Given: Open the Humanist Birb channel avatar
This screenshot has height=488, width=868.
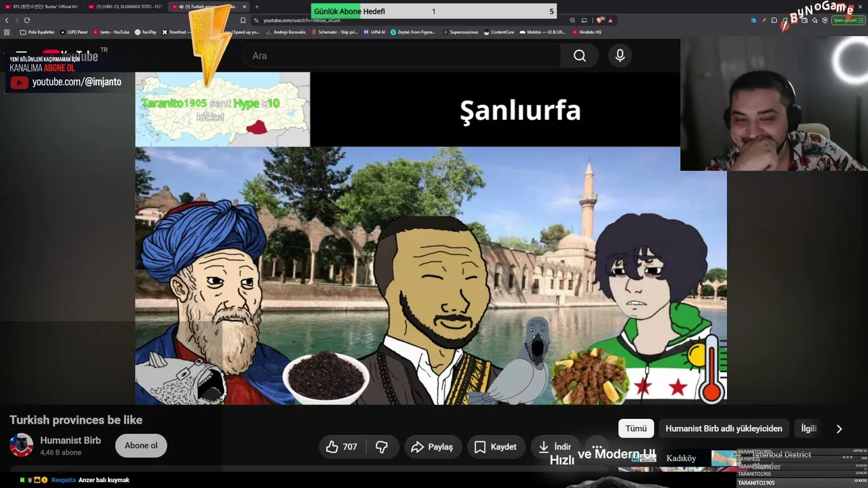Looking at the screenshot, I should tap(21, 445).
